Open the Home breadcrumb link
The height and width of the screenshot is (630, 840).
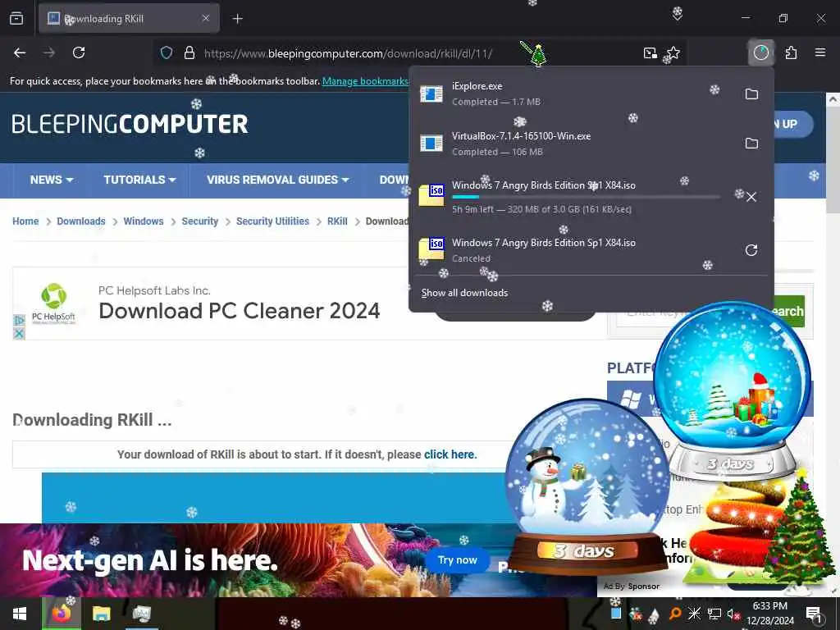point(25,221)
